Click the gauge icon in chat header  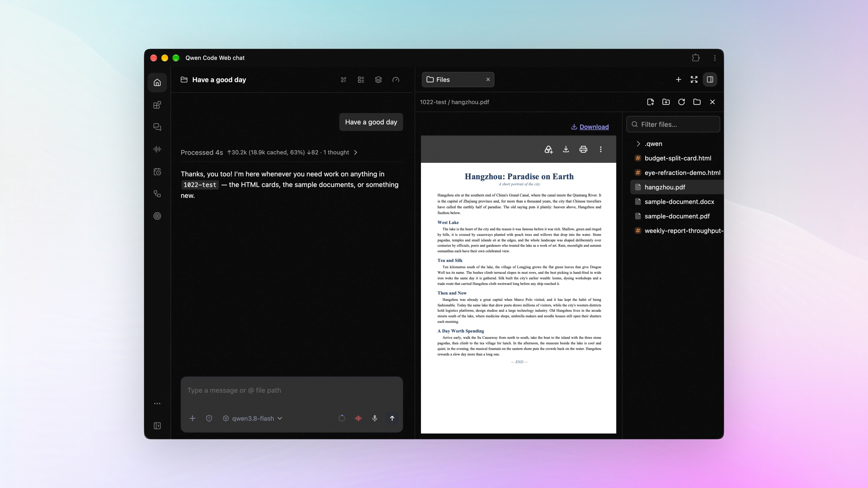tap(396, 80)
